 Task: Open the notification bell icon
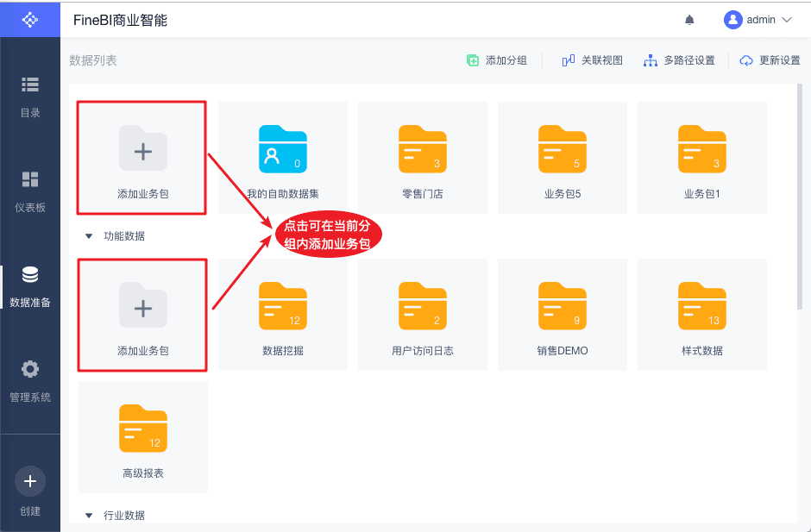point(689,20)
